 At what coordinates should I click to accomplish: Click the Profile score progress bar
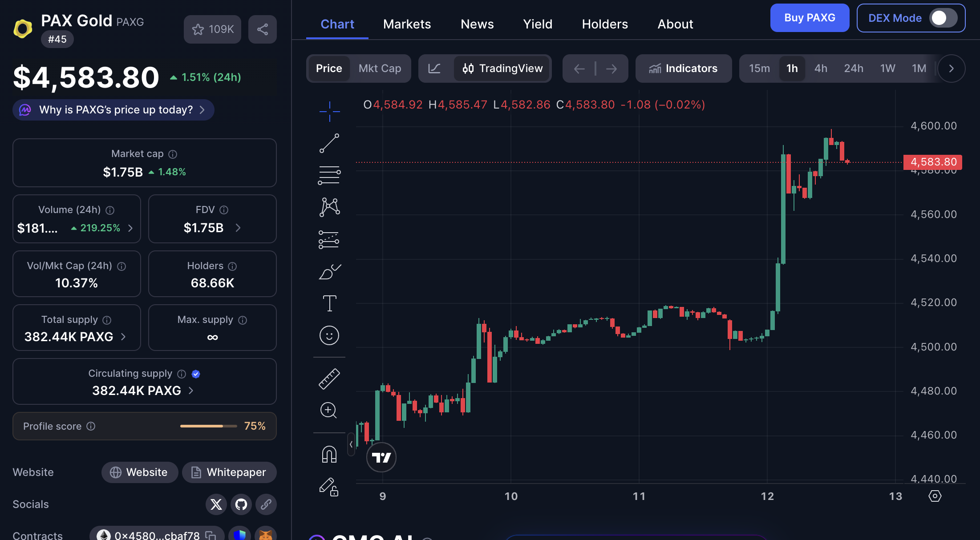[208, 426]
